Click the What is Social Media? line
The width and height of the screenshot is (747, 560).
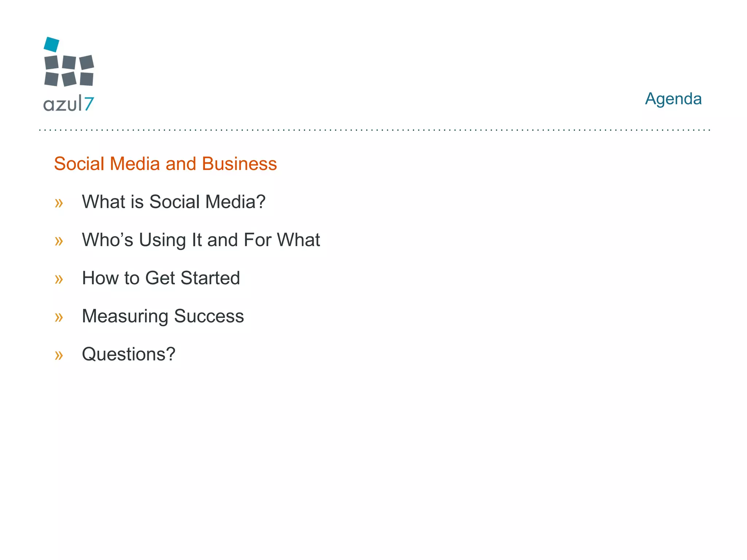point(174,202)
